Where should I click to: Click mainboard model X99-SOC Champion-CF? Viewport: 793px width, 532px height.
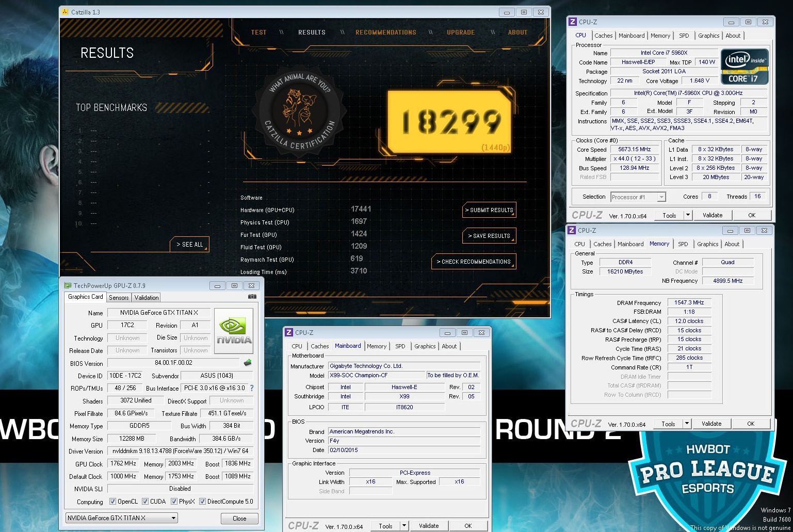(x=377, y=375)
